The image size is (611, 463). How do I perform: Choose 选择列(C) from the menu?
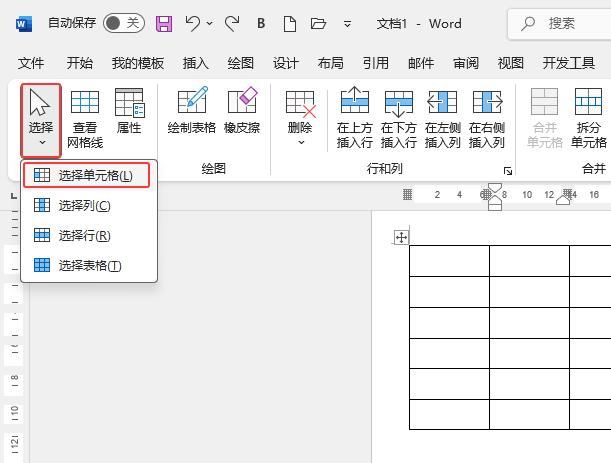click(89, 205)
